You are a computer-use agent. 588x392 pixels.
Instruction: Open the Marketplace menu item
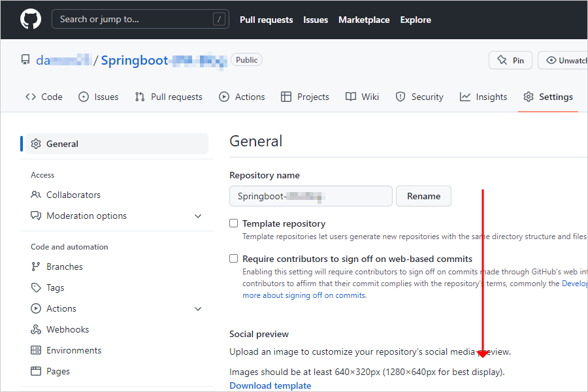pyautogui.click(x=364, y=20)
